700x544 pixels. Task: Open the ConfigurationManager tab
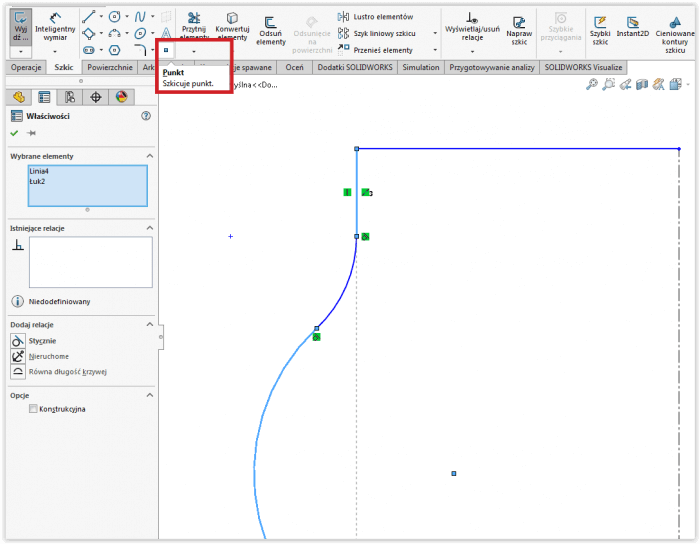70,97
